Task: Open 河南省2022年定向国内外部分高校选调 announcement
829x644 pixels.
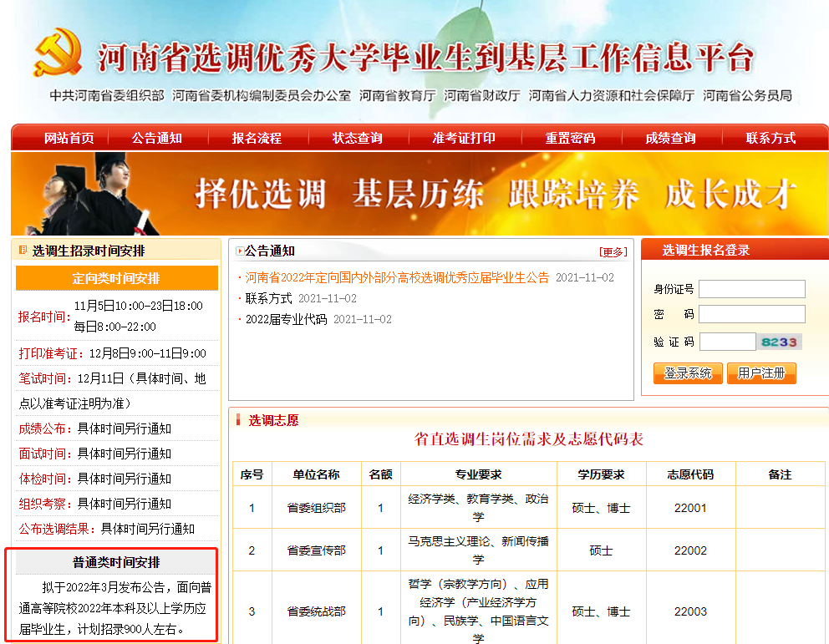Action: pos(397,277)
